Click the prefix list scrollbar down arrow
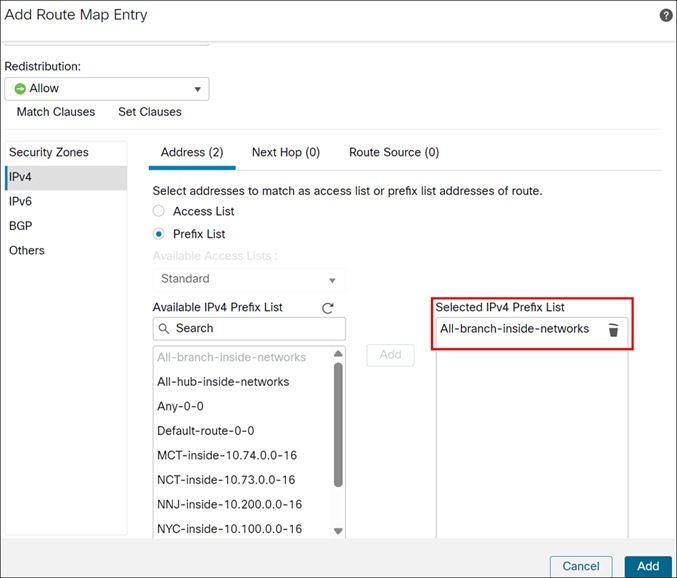 [x=338, y=531]
